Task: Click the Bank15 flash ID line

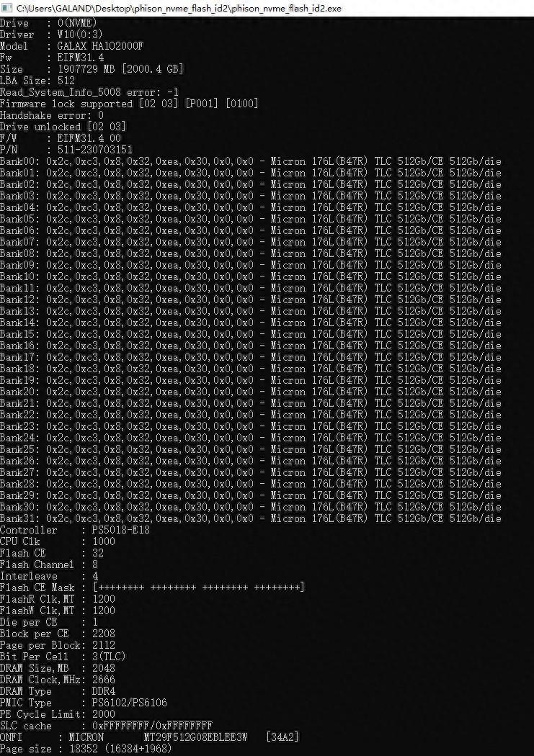Action: [250, 334]
